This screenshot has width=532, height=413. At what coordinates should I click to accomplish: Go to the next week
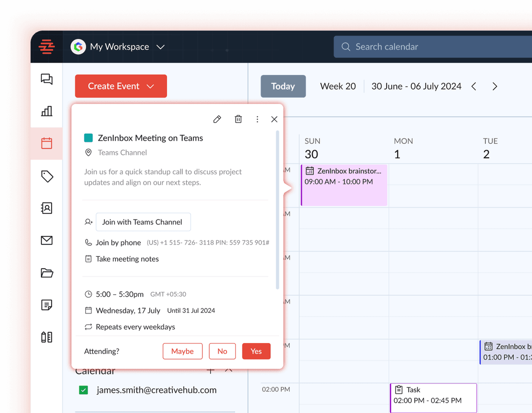tap(495, 87)
